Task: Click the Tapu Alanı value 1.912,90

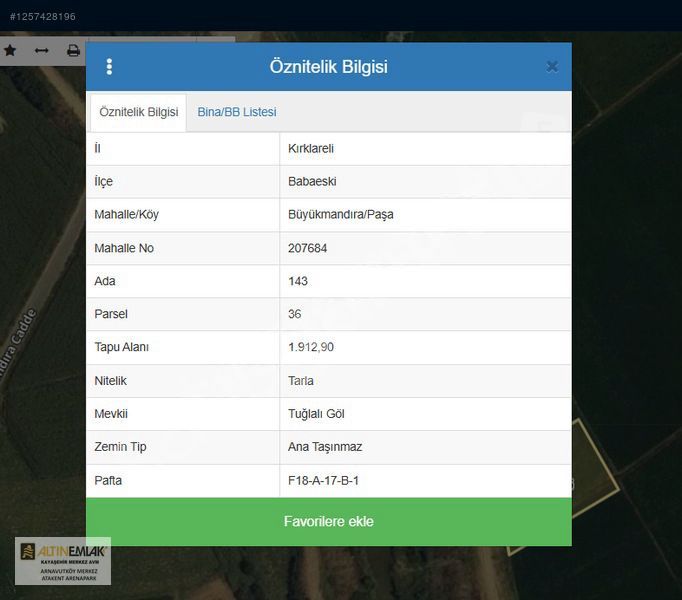Action: point(311,347)
